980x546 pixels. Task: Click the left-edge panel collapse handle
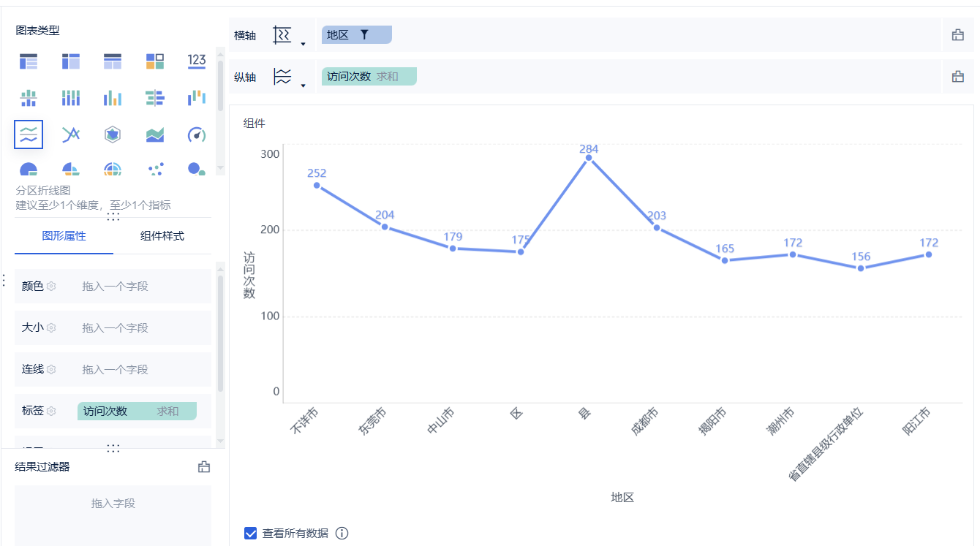(x=3, y=280)
